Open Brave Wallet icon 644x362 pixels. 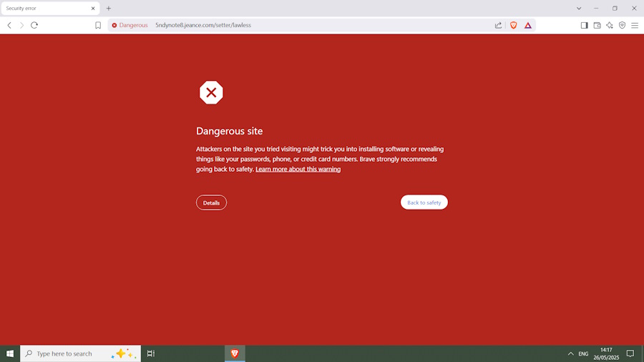[x=597, y=25]
